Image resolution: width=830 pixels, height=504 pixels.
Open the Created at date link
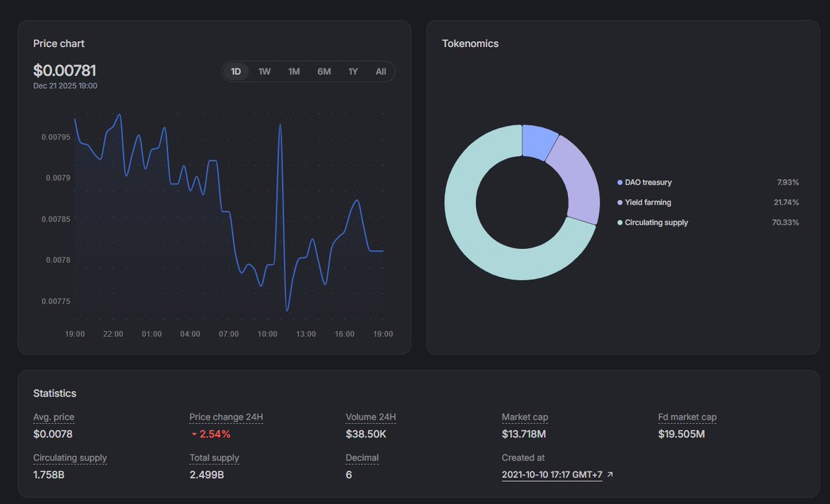tap(552, 475)
